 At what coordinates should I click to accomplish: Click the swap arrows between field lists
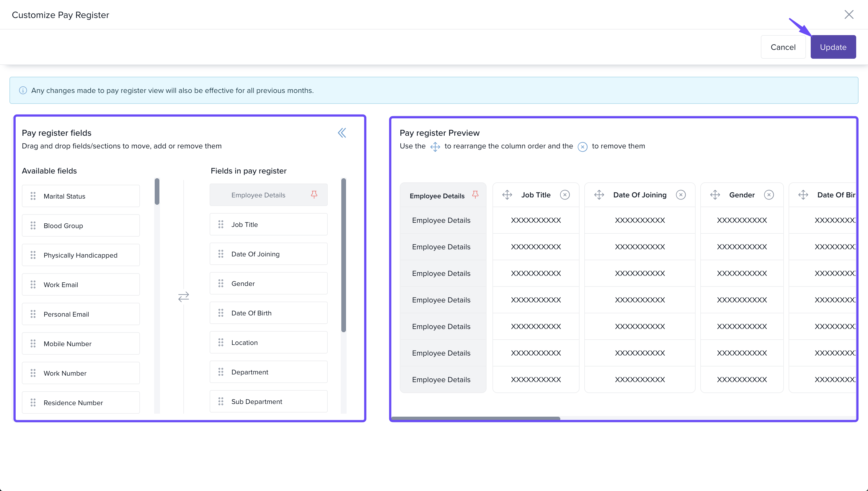click(x=184, y=297)
